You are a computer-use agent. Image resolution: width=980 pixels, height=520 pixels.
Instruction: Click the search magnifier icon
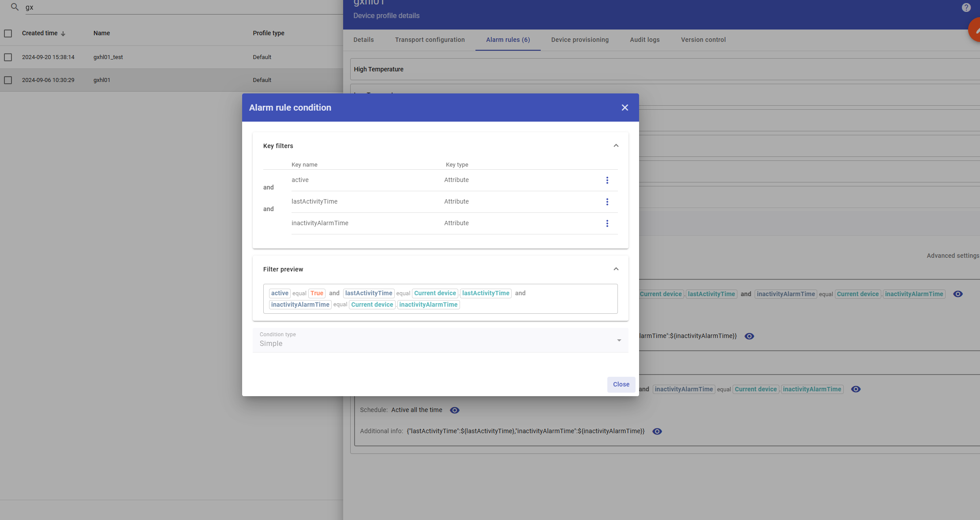(x=15, y=7)
